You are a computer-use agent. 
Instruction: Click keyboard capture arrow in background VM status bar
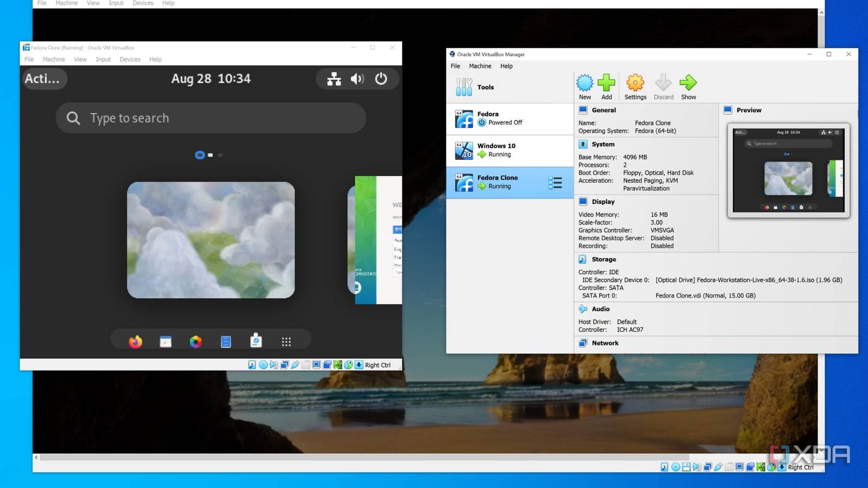tap(782, 467)
